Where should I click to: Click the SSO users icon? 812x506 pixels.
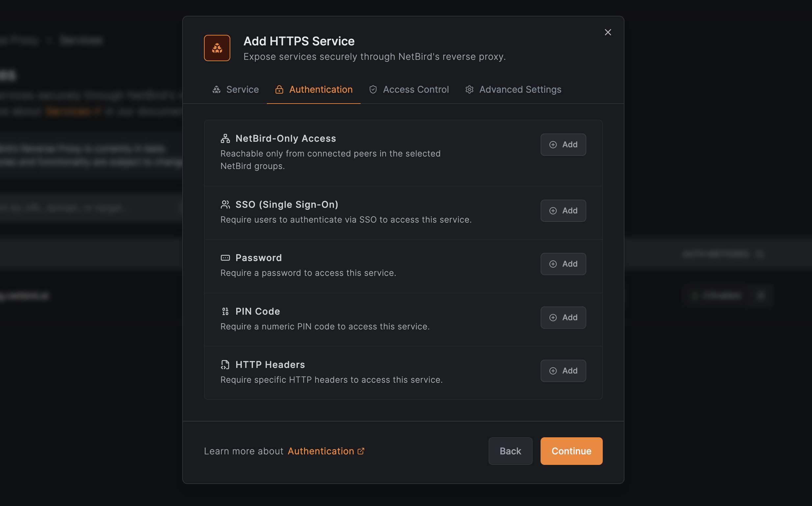click(225, 205)
